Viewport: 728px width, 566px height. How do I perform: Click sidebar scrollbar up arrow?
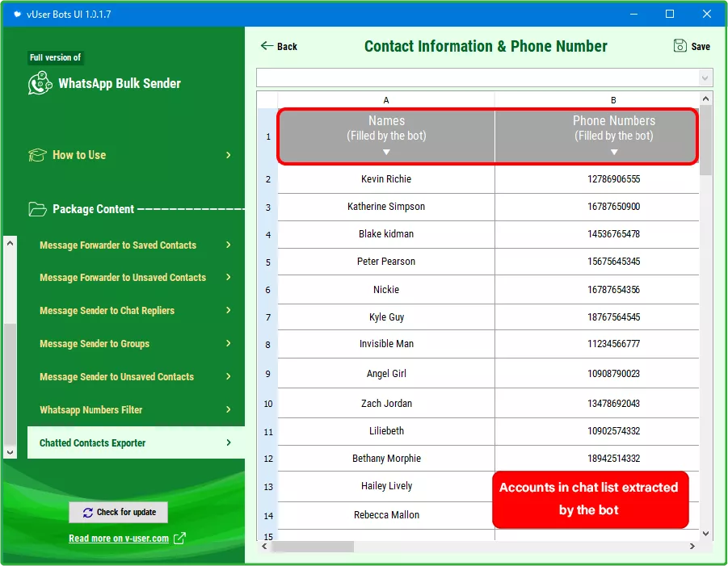coord(11,243)
